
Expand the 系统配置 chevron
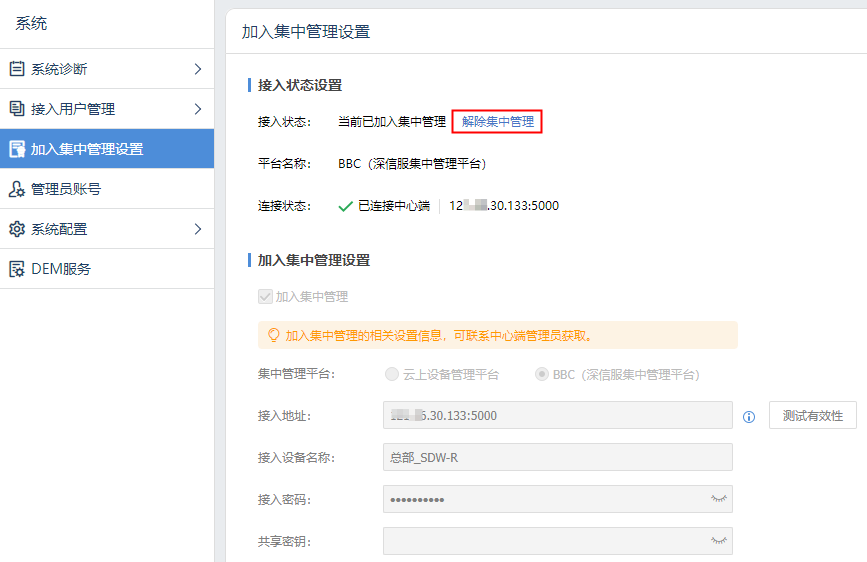197,229
